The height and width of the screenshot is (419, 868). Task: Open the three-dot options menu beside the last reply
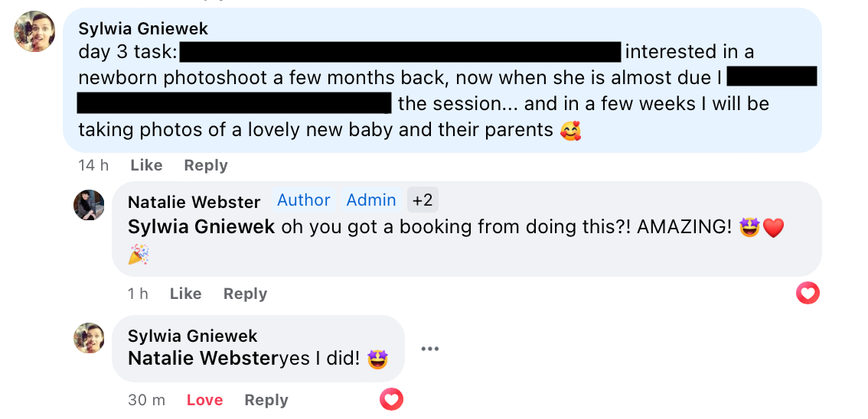coord(430,349)
